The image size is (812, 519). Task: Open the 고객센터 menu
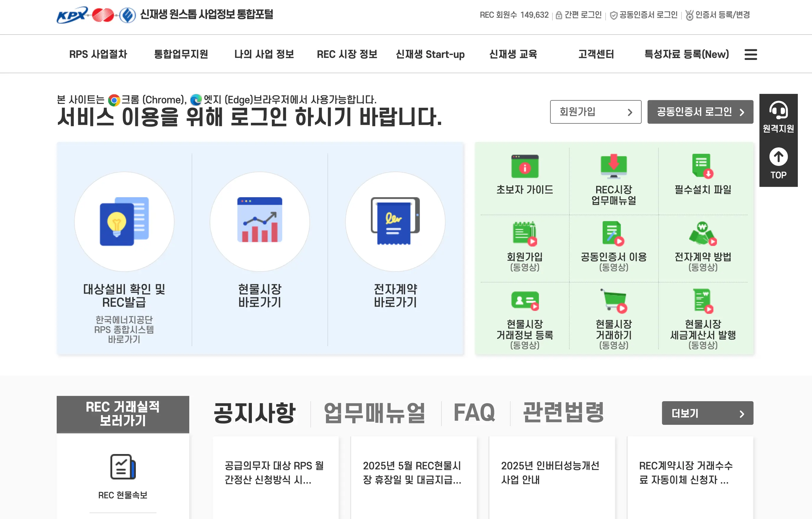(596, 54)
